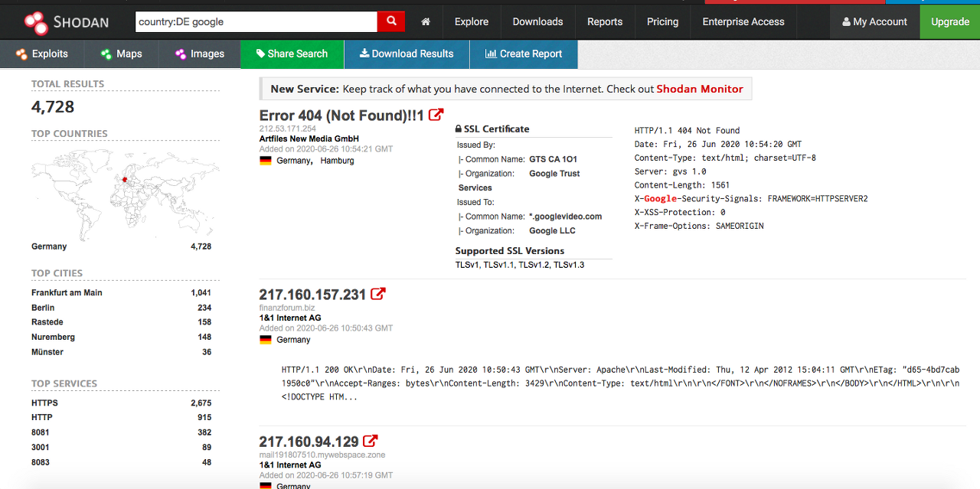Go to Reports
980x489 pixels.
(x=605, y=21)
